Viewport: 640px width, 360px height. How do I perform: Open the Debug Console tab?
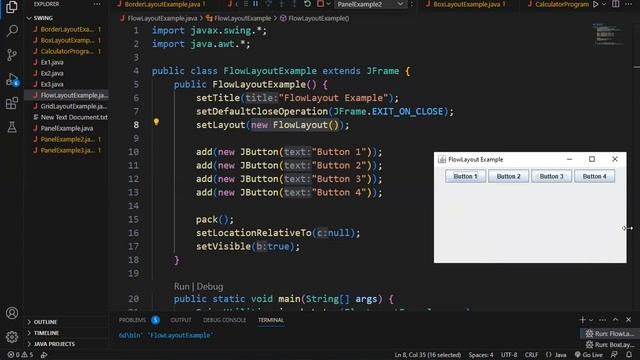pos(224,320)
